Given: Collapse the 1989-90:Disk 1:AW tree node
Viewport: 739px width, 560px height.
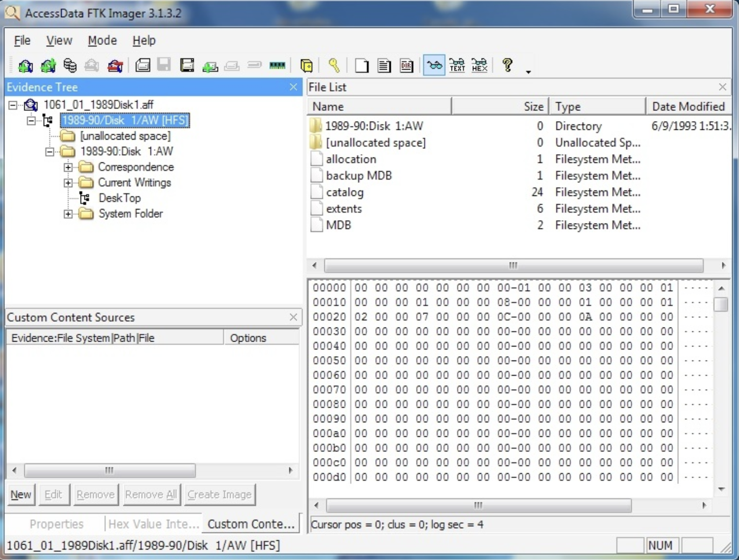Looking at the screenshot, I should tap(50, 152).
